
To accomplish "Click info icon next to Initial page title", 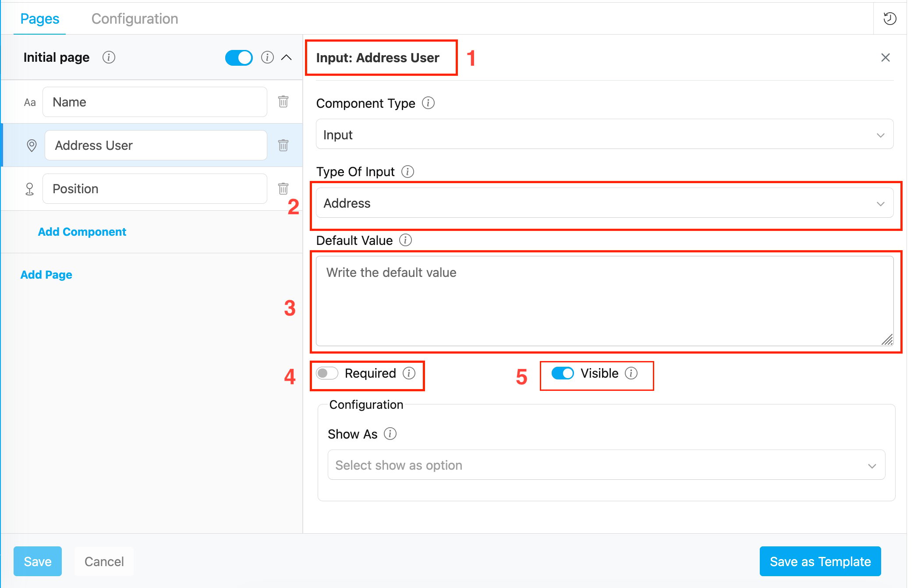I will 109,57.
